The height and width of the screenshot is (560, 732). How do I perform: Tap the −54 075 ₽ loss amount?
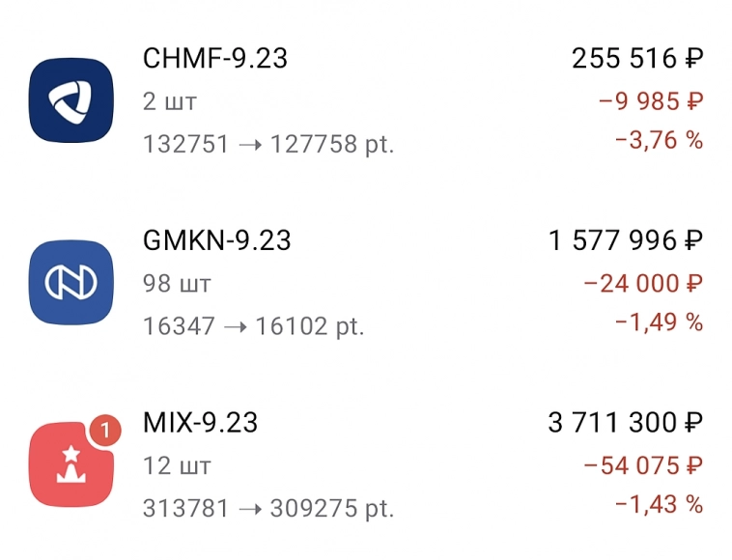coord(643,465)
